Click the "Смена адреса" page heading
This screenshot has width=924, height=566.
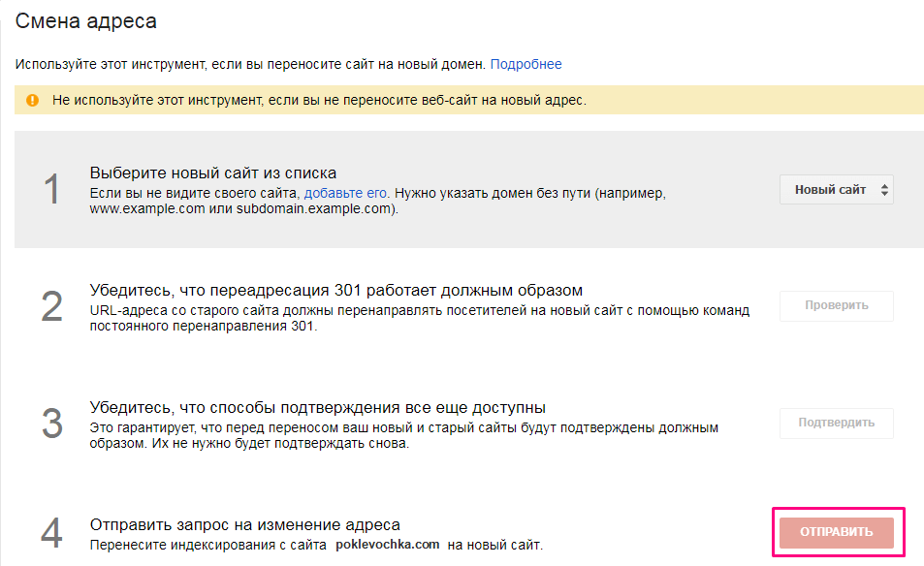tap(85, 20)
